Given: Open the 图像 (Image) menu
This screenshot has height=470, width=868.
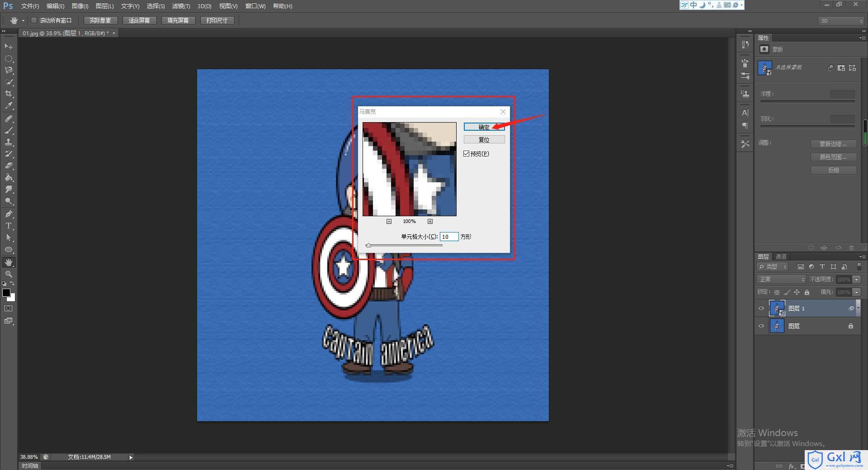Looking at the screenshot, I should (80, 6).
